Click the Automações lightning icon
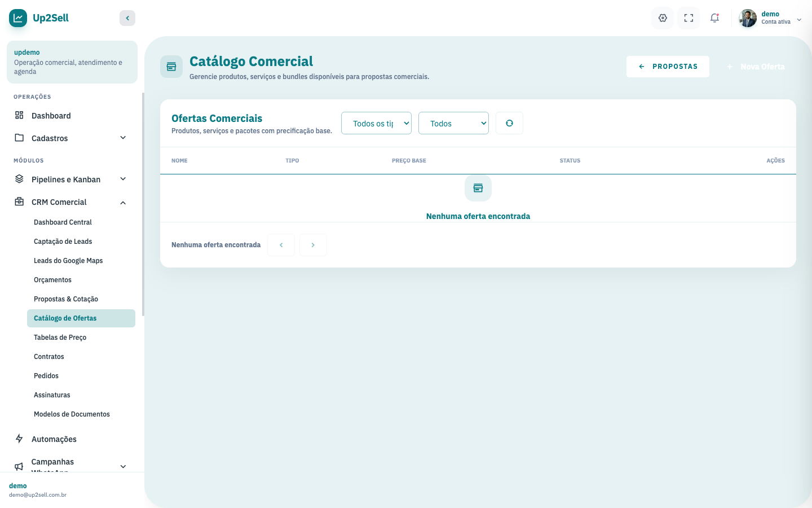The width and height of the screenshot is (812, 508). (19, 439)
